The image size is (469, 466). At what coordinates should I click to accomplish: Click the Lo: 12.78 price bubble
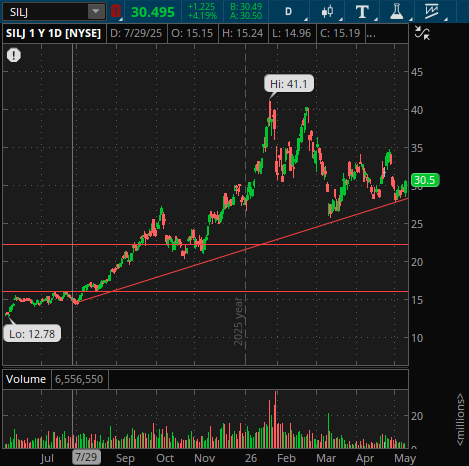coord(32,333)
